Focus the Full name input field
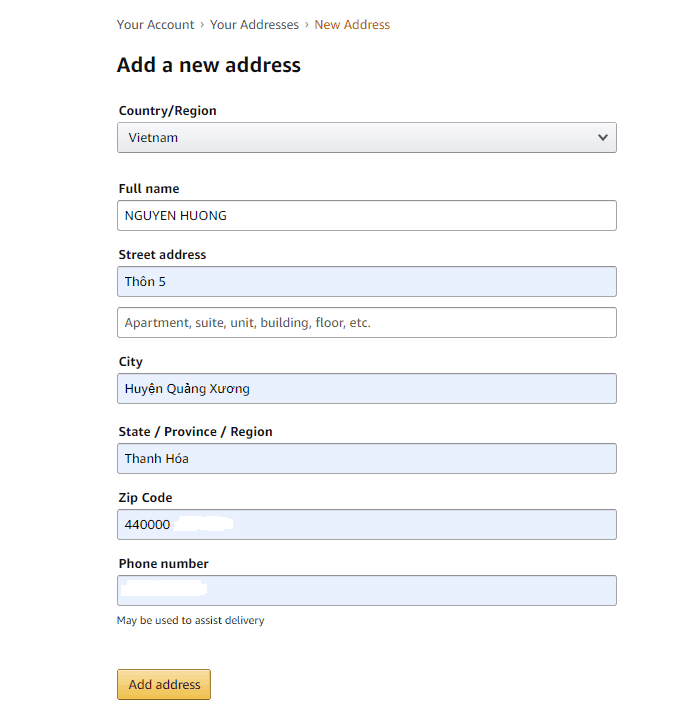This screenshot has height=724, width=698. coord(366,216)
